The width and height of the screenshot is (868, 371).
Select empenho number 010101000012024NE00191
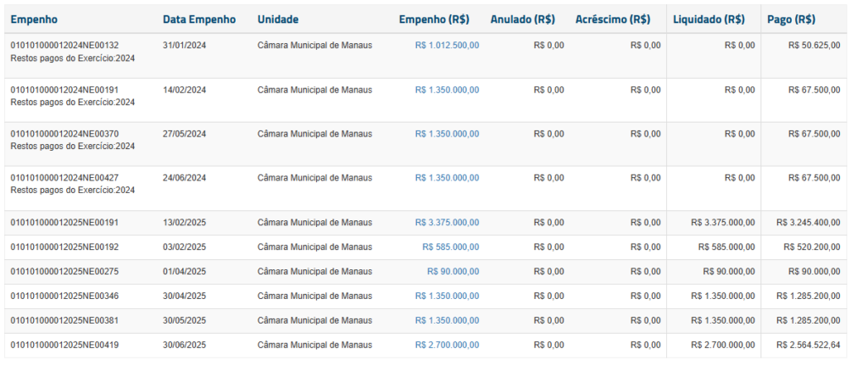pyautogui.click(x=64, y=89)
